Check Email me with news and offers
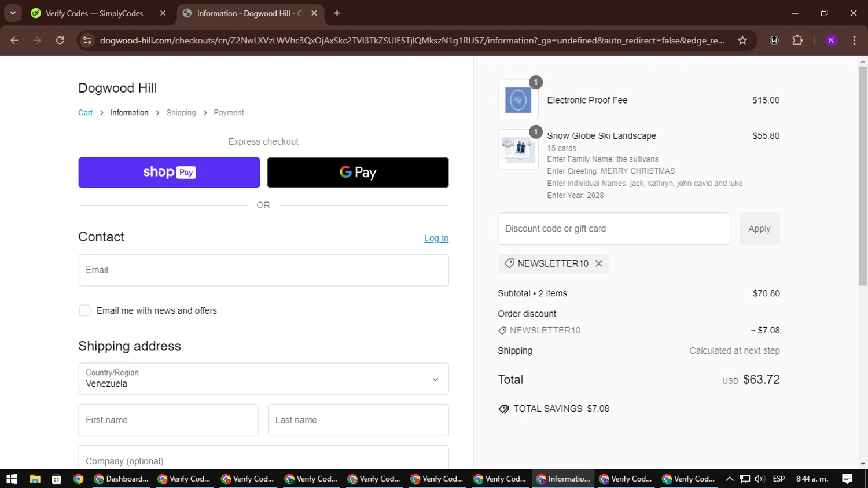868x488 pixels. [x=84, y=311]
